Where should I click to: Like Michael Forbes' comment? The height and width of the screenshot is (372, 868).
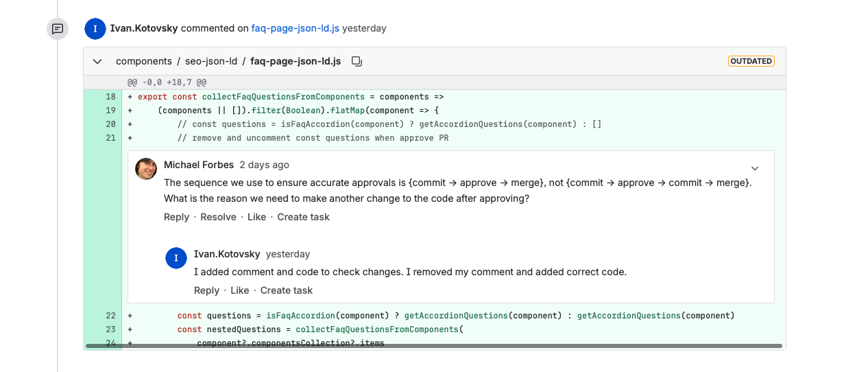pyautogui.click(x=256, y=217)
